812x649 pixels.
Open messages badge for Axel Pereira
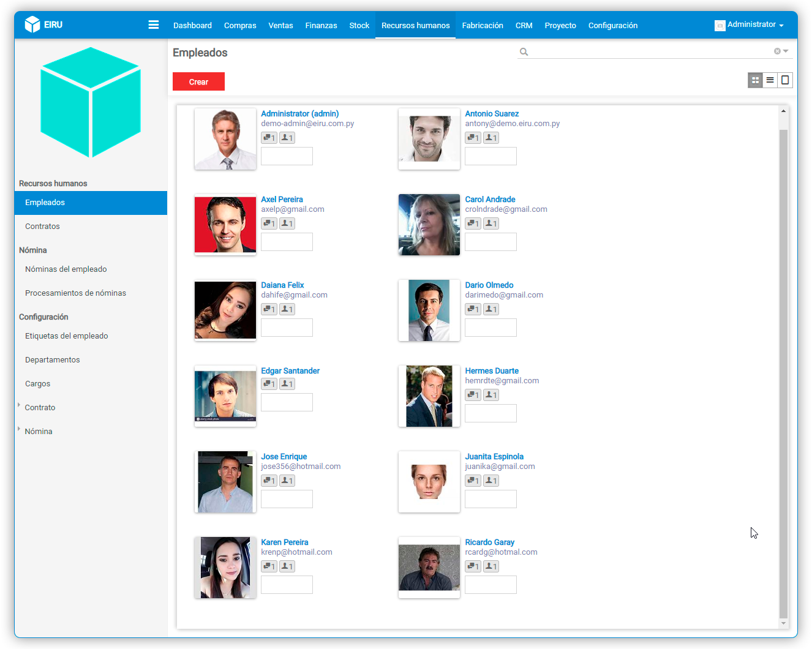269,223
